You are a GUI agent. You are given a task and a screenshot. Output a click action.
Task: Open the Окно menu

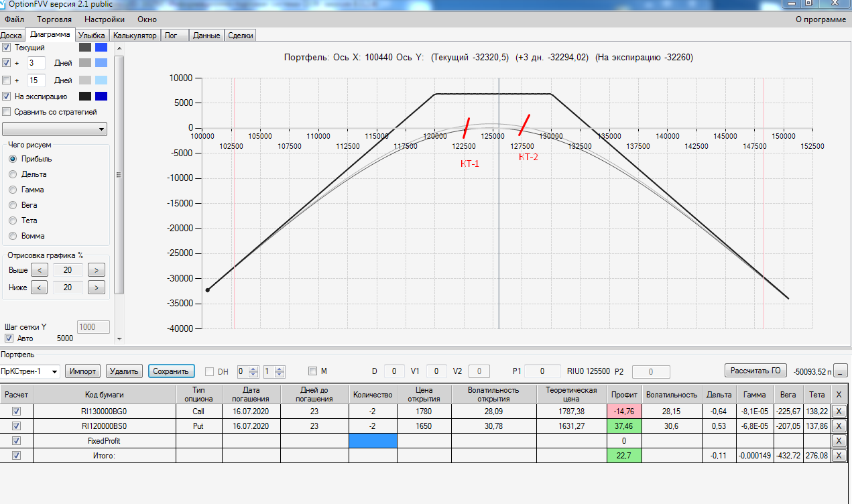(x=147, y=19)
